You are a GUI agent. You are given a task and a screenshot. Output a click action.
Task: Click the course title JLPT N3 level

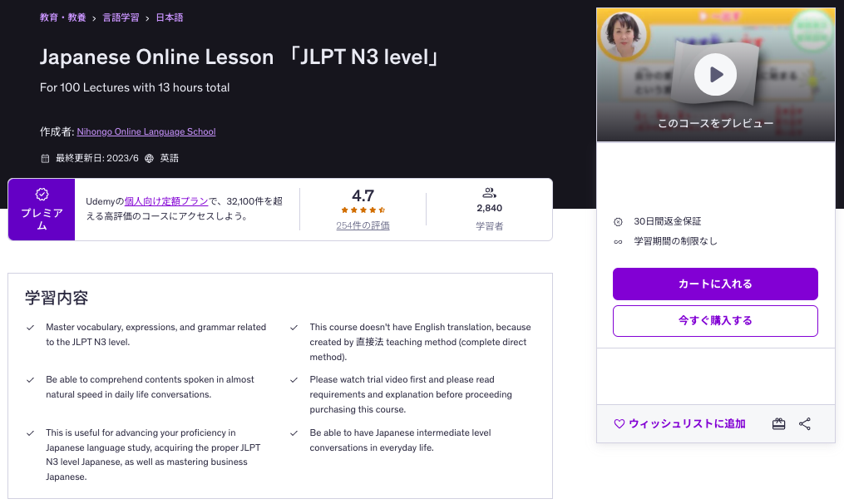(x=239, y=57)
